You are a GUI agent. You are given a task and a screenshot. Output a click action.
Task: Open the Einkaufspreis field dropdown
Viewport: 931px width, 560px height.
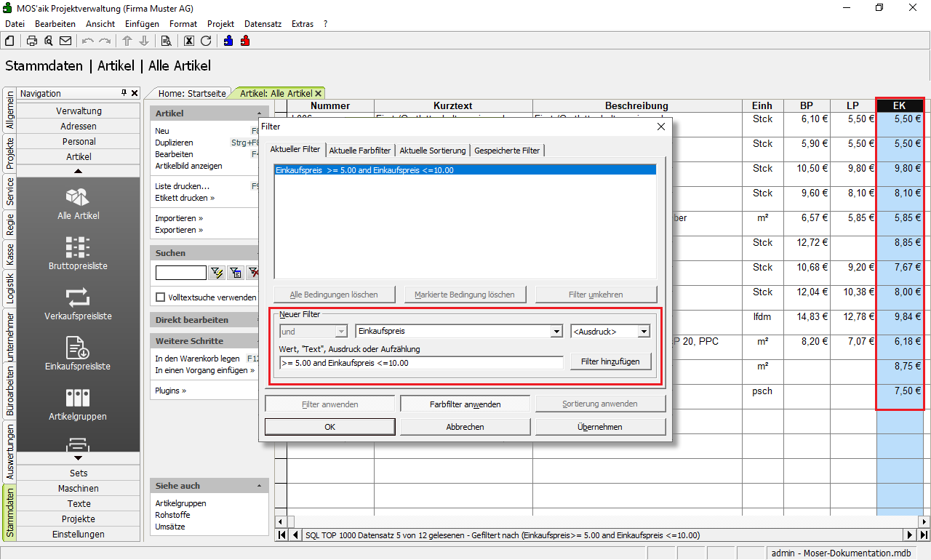[556, 332]
